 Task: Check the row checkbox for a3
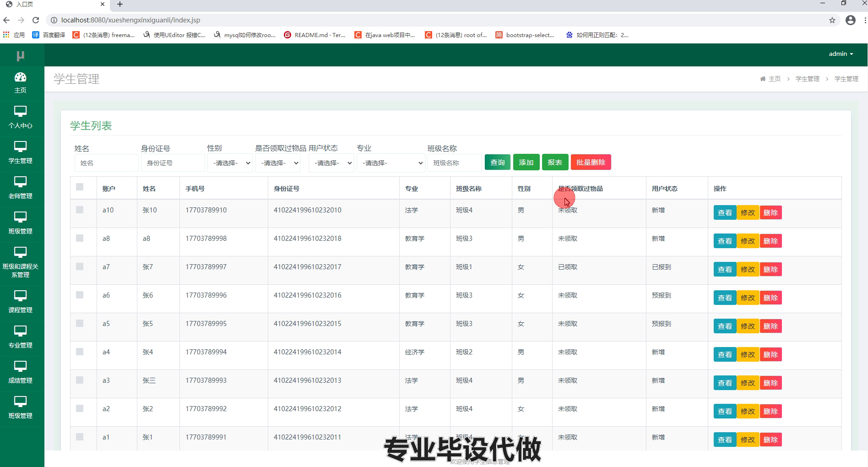(80, 380)
